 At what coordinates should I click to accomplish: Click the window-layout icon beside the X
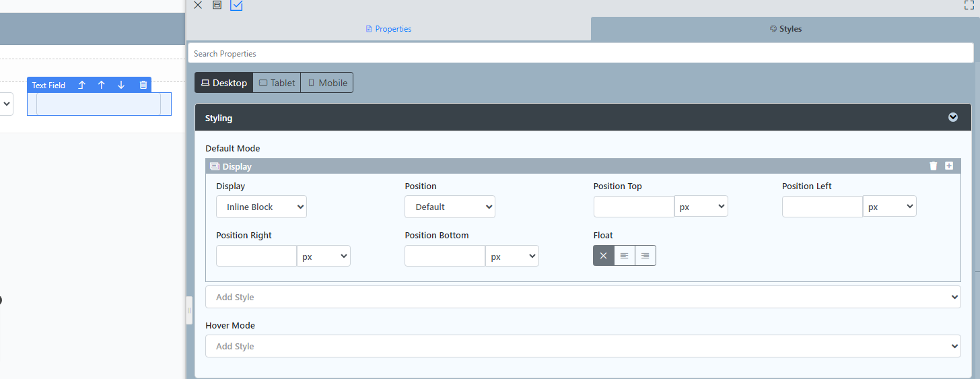[217, 5]
